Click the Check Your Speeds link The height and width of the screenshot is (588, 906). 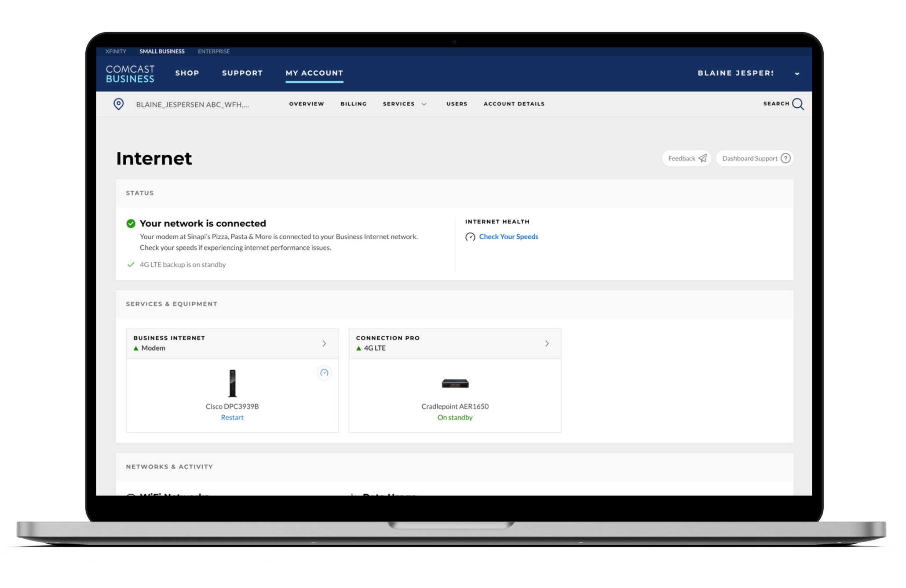coord(508,237)
